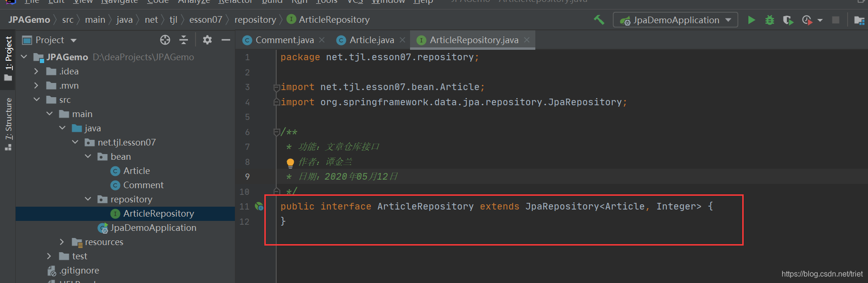Screen dimensions: 868x283
Task: Open dropdown arrow beside profiler icon
Action: [820, 20]
